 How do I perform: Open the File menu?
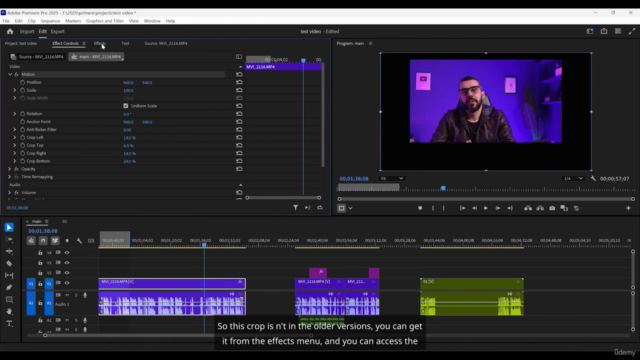click(x=6, y=21)
